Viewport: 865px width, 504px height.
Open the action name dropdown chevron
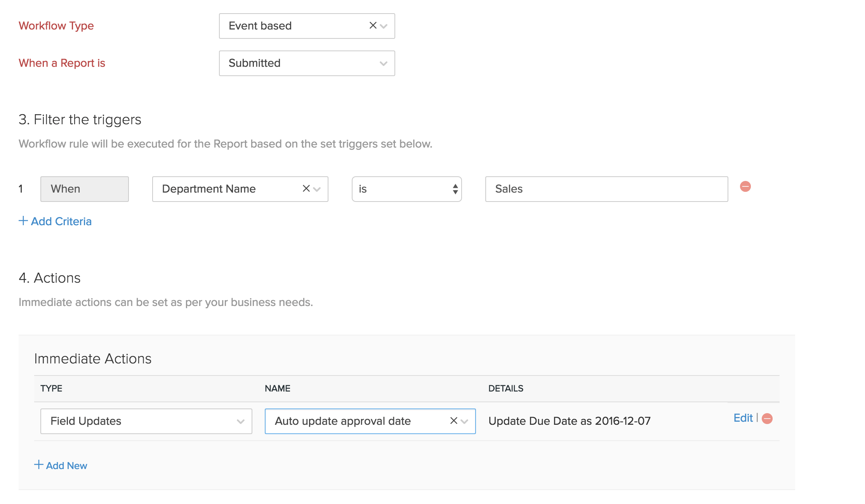[465, 421]
